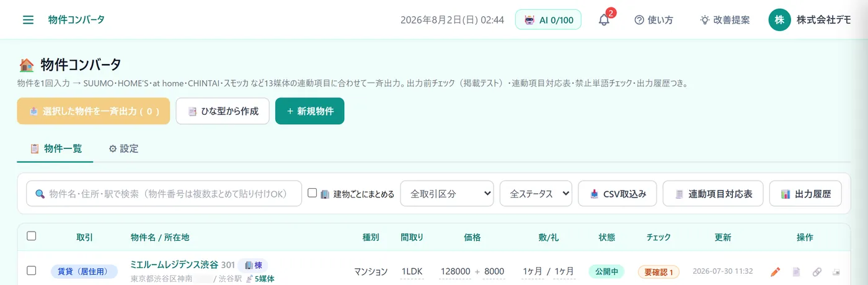
Task: Click the last icon in 操作 column
Action: point(836,272)
